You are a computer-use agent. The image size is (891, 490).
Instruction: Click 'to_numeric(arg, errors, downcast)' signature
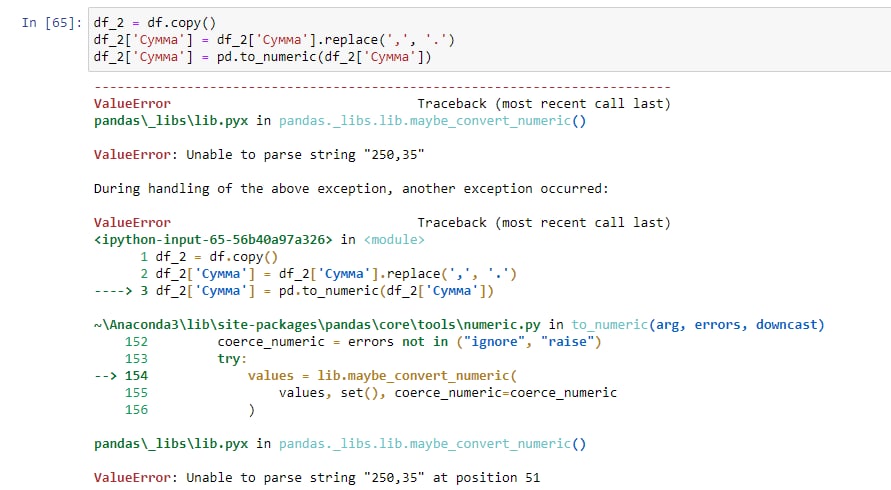point(698,325)
